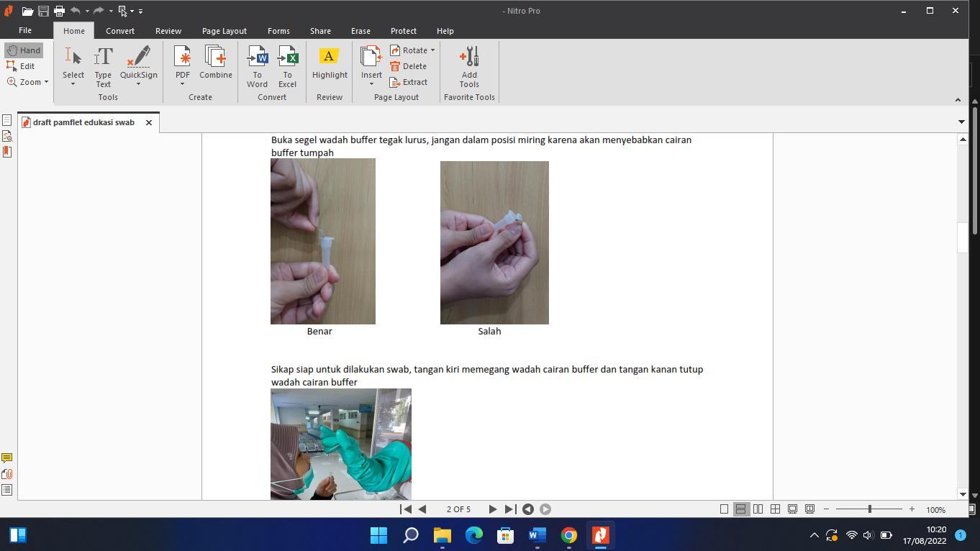Print the document from the quick access toolbar
This screenshot has height=551, width=980.
point(59,11)
